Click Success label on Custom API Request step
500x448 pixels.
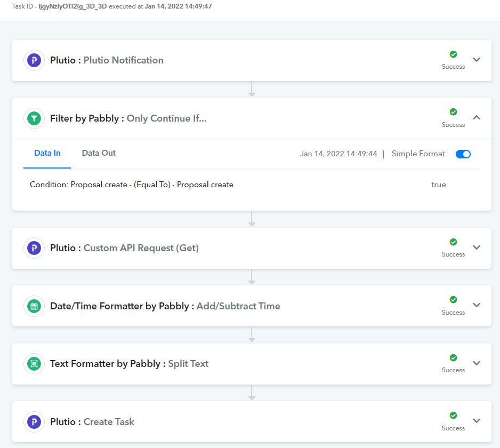click(x=453, y=254)
